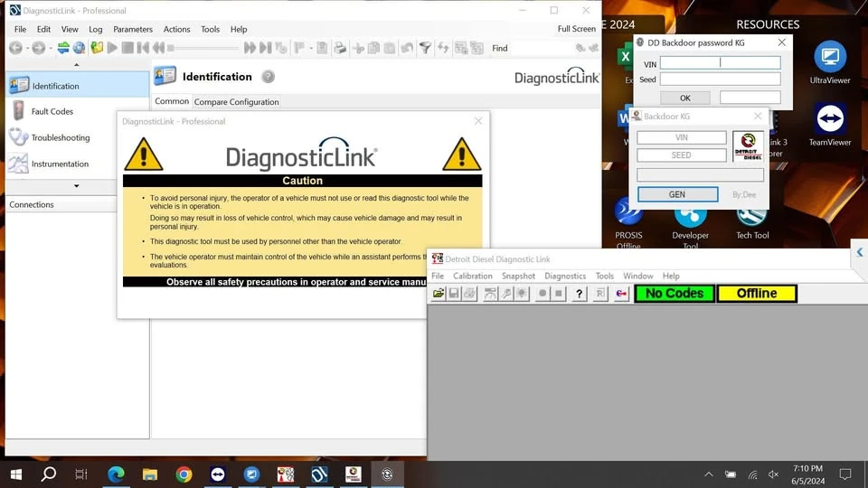Click the VIN field in DD Backdoor password KG
The height and width of the screenshot is (488, 868).
click(x=721, y=63)
